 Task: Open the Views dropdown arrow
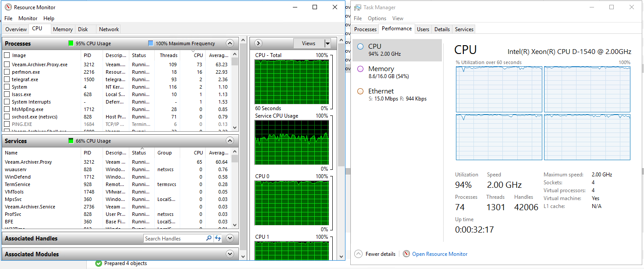pyautogui.click(x=327, y=43)
